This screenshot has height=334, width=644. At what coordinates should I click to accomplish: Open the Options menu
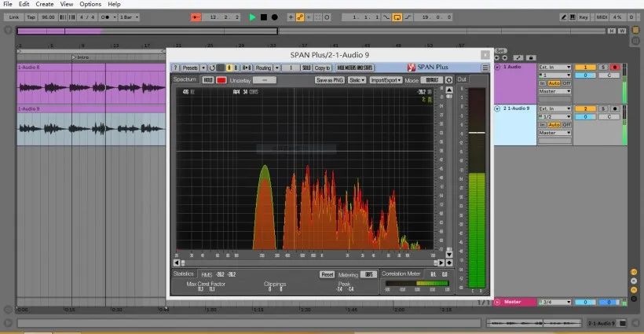90,4
